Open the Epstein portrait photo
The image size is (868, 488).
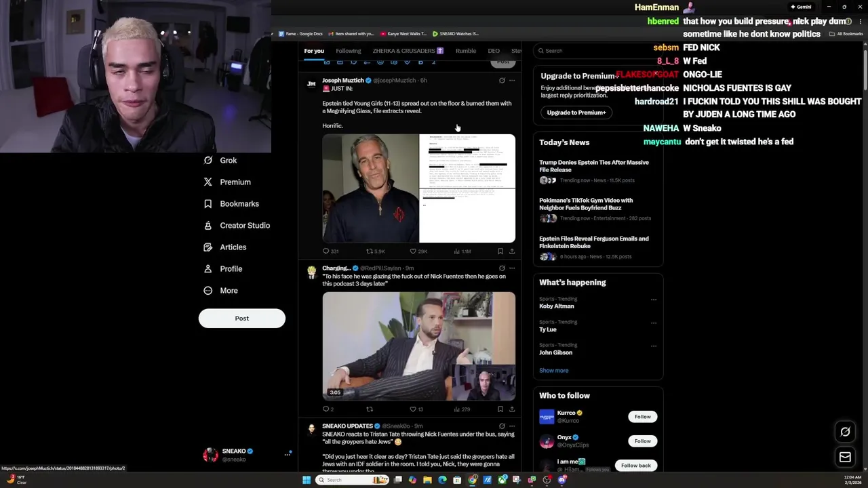[370, 188]
